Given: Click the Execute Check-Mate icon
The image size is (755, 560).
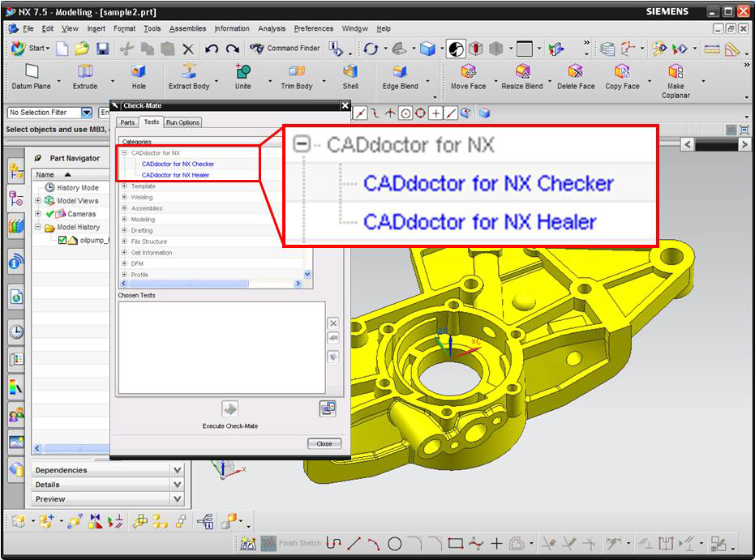Looking at the screenshot, I should (230, 408).
